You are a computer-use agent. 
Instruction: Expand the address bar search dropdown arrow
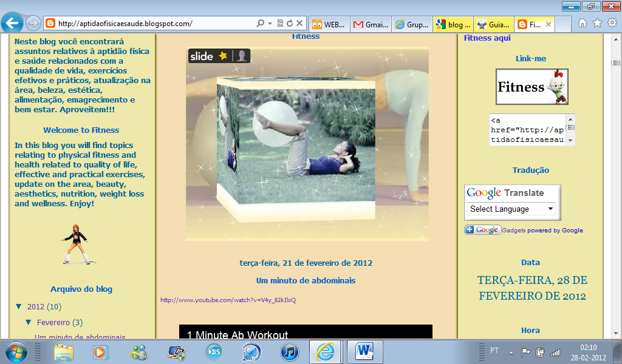point(270,24)
